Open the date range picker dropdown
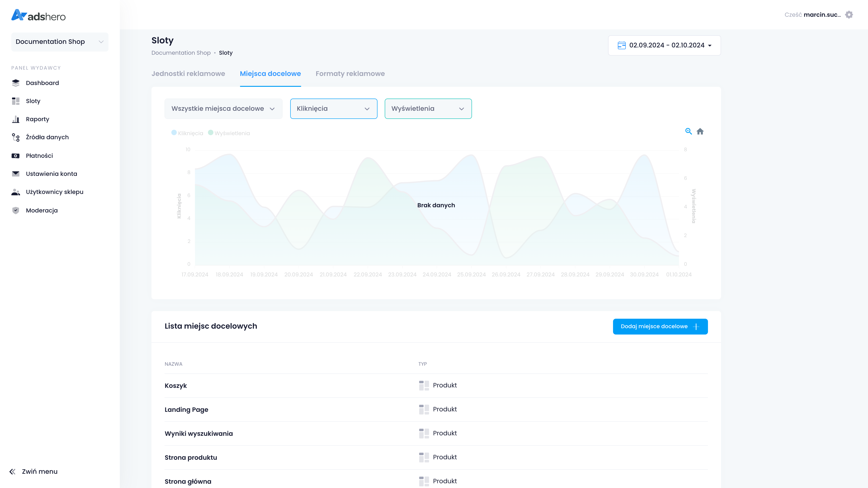The height and width of the screenshot is (488, 868). point(664,45)
